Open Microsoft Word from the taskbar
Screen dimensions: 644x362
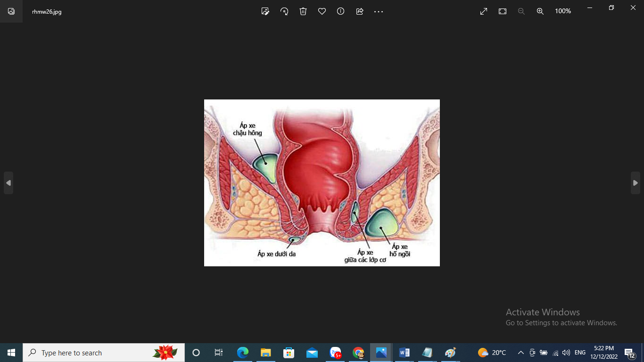(x=404, y=353)
